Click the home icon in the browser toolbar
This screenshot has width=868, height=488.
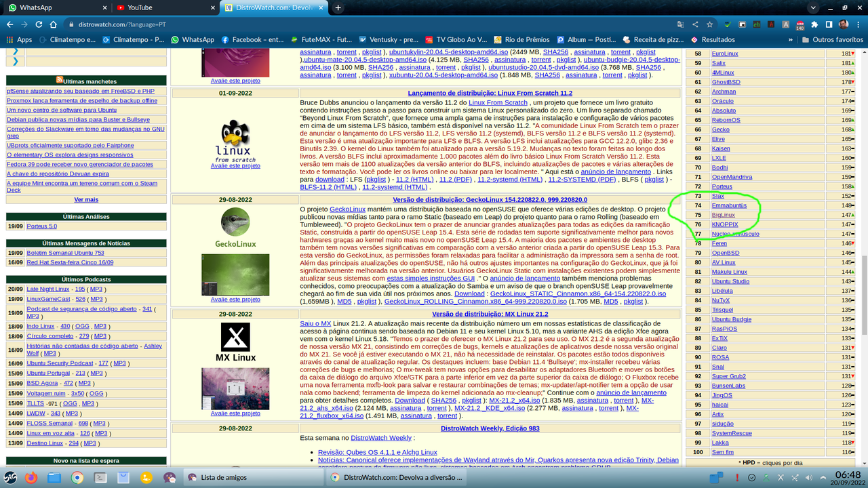[54, 24]
